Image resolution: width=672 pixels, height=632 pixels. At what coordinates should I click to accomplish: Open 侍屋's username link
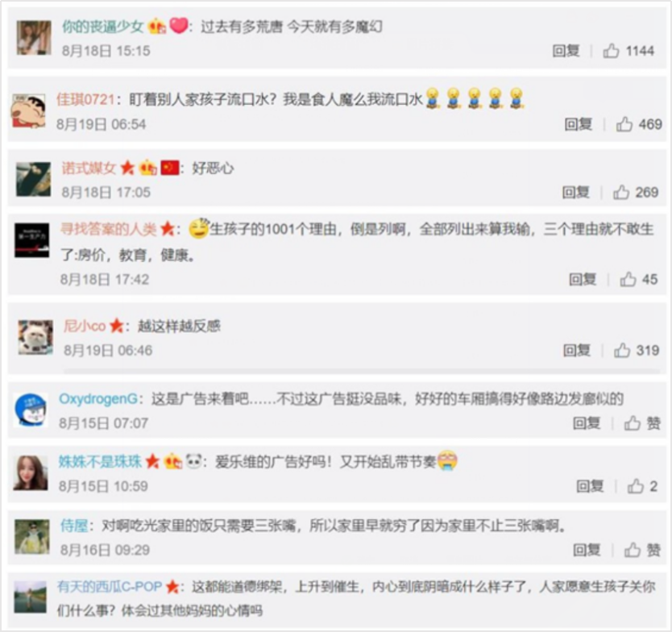tap(74, 526)
